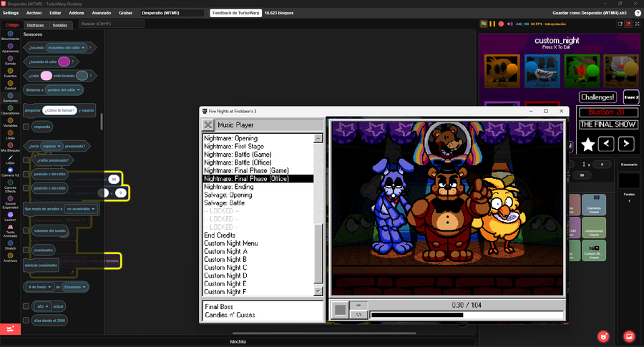Open the Camera V2 extension category
644x347 pixels.
(x=10, y=172)
